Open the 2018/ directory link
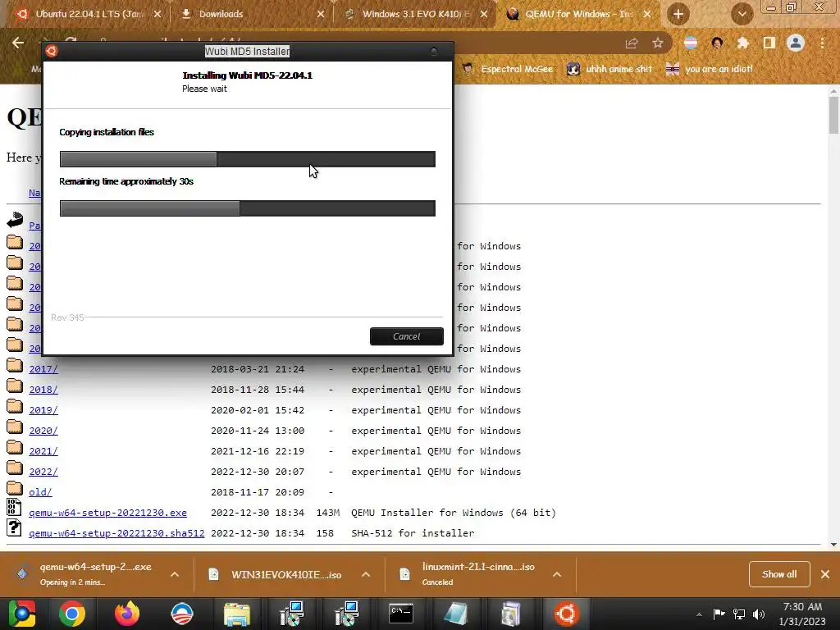This screenshot has height=630, width=840. (x=43, y=390)
